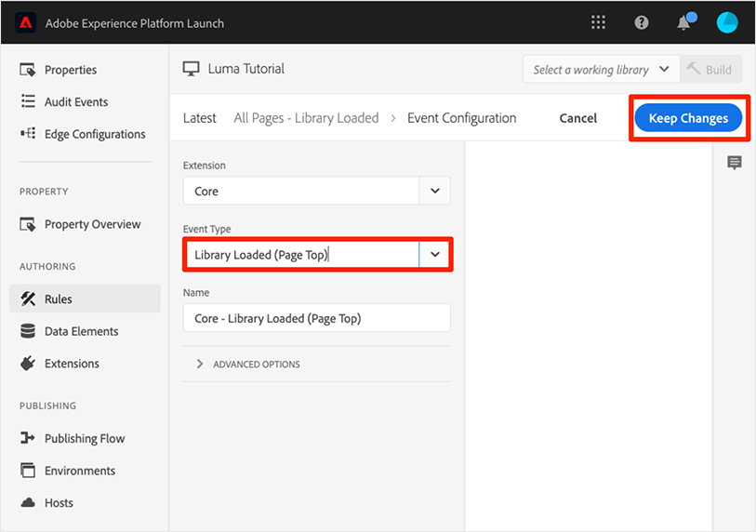The image size is (756, 532).
Task: Open the Extension Core dropdown arrow
Action: click(x=435, y=191)
